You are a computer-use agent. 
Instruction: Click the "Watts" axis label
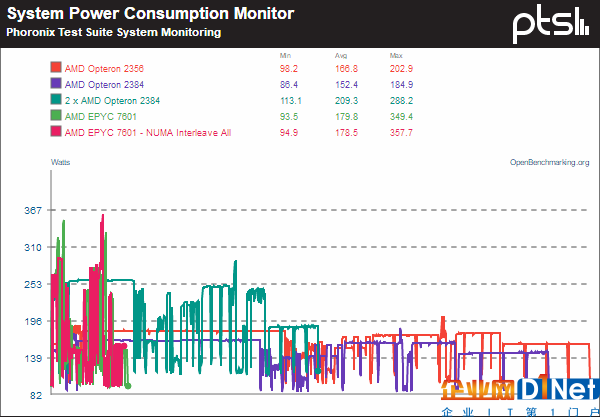[60, 162]
